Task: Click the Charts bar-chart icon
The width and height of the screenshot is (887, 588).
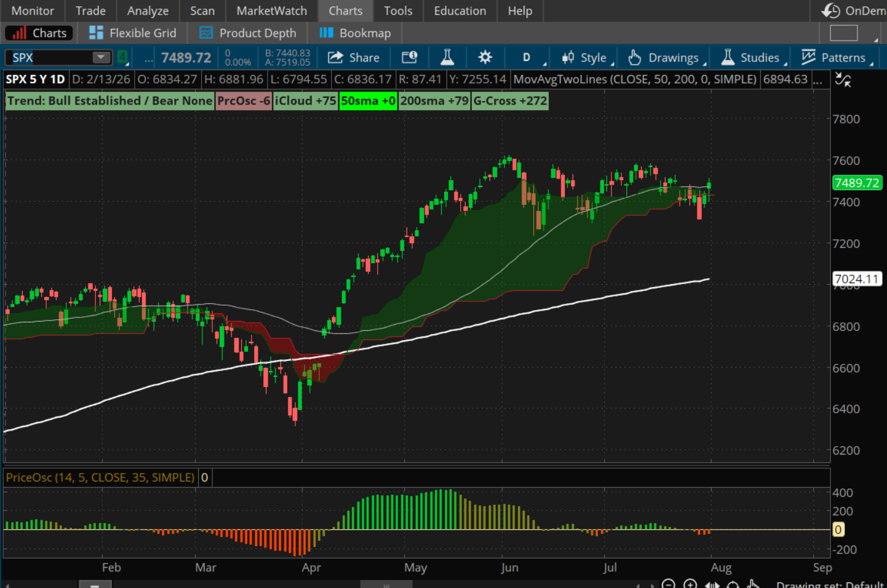Action: (x=20, y=33)
